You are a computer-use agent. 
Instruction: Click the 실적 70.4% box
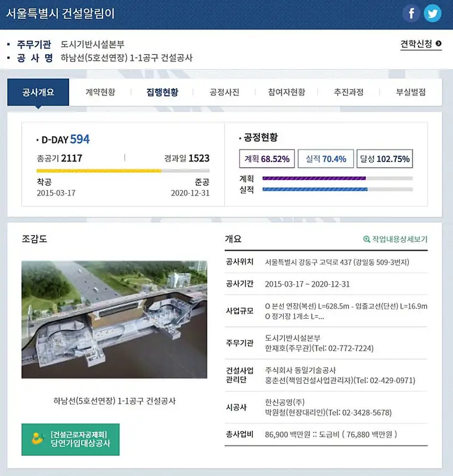[325, 159]
